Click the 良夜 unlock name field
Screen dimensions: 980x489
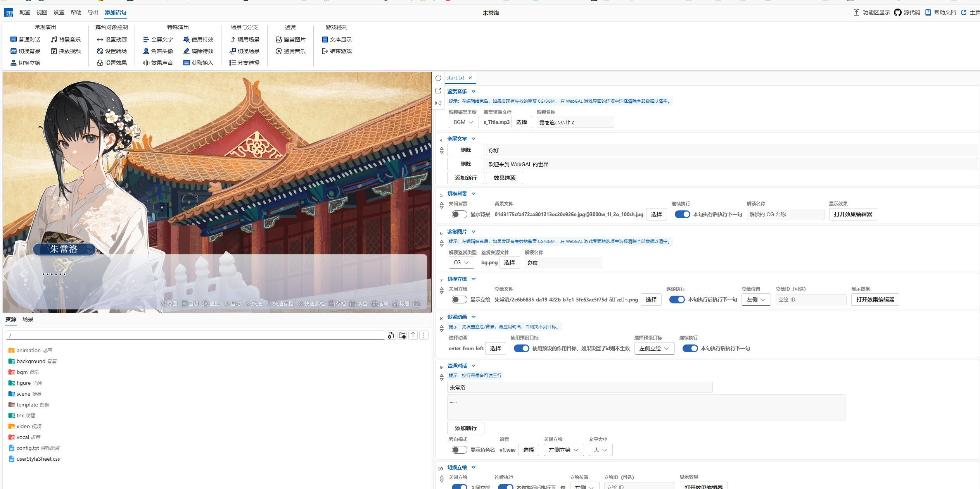tap(563, 263)
